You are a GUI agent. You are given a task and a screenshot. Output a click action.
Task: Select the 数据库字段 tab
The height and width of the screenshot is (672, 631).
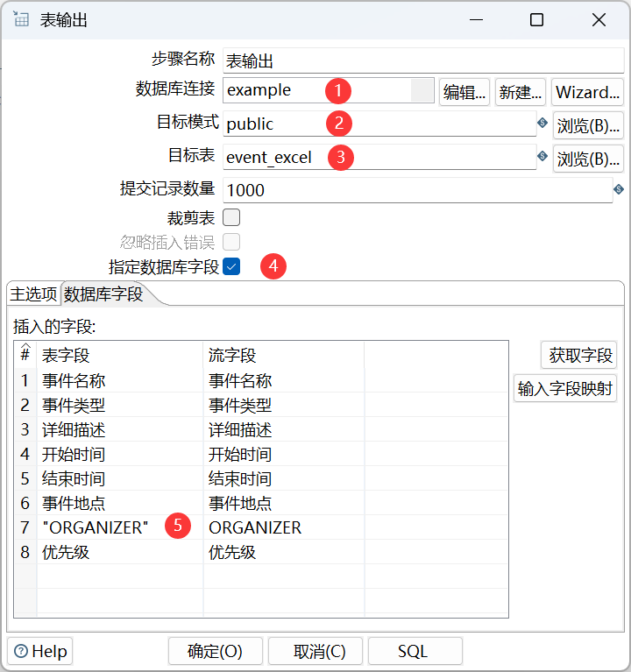coord(103,294)
